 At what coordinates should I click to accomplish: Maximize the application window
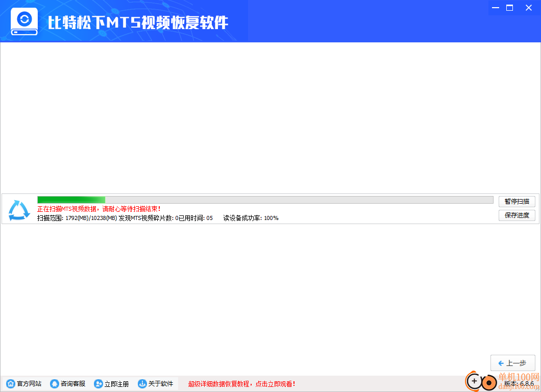coord(509,8)
